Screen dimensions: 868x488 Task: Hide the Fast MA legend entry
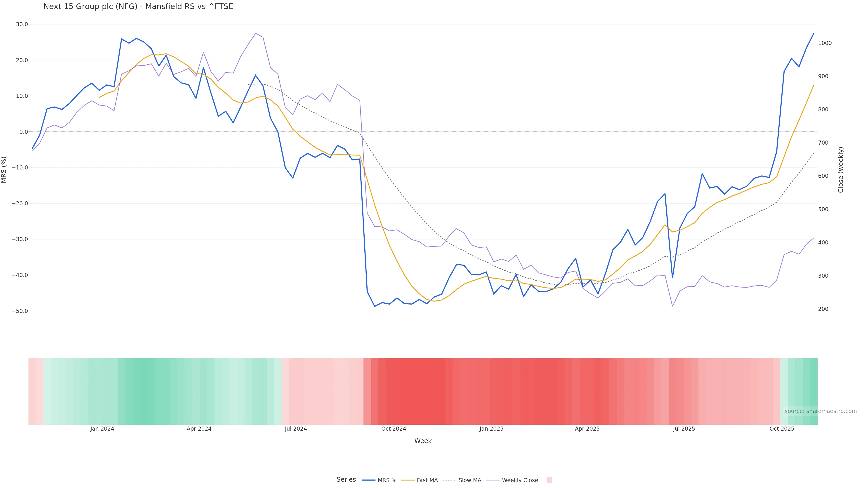point(420,480)
